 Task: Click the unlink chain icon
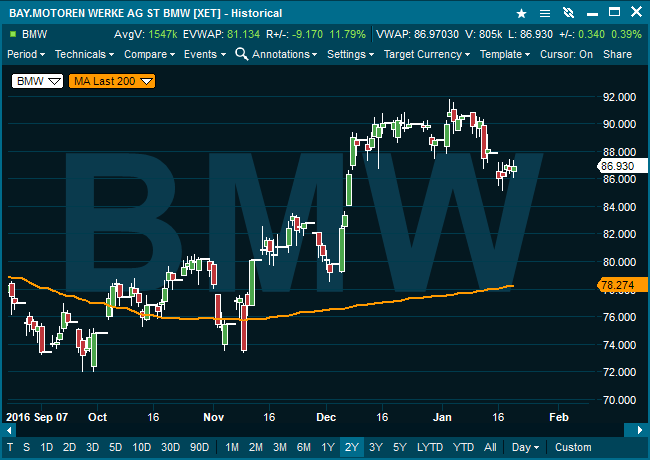[x=568, y=13]
